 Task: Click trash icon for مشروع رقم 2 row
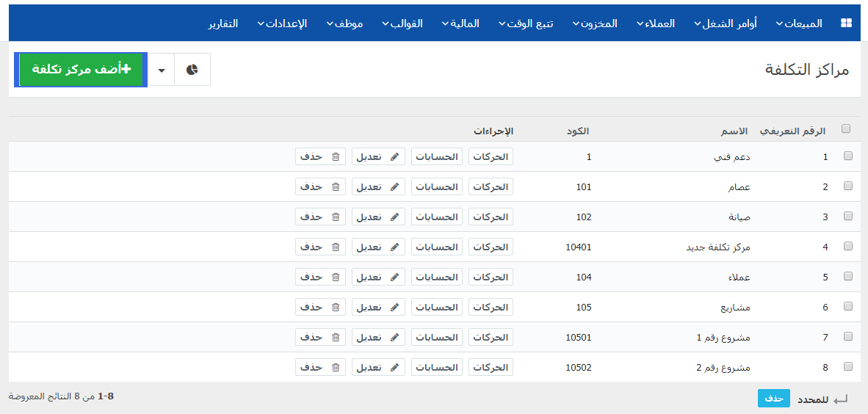[x=336, y=367]
